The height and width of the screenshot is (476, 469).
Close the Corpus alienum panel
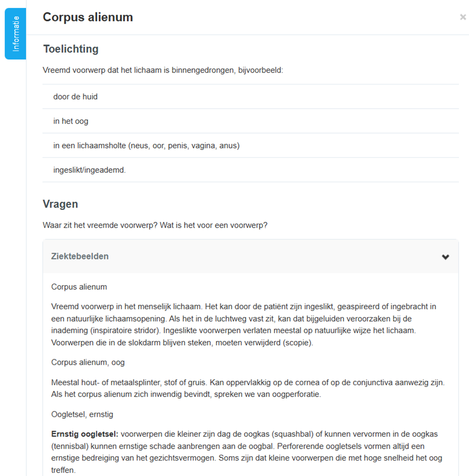(463, 17)
